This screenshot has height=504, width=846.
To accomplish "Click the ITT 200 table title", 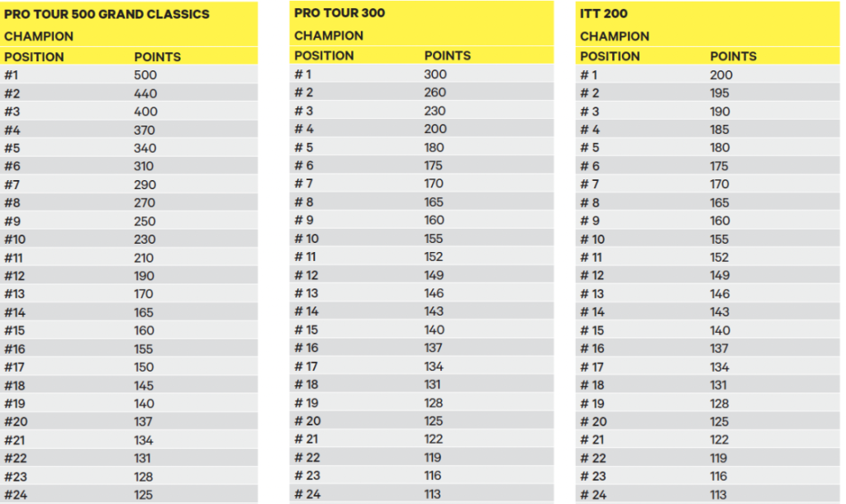I will tap(603, 13).
